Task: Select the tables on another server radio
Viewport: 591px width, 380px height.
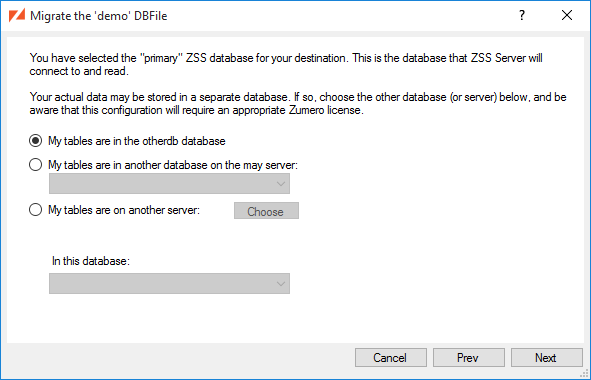Action: (x=35, y=210)
